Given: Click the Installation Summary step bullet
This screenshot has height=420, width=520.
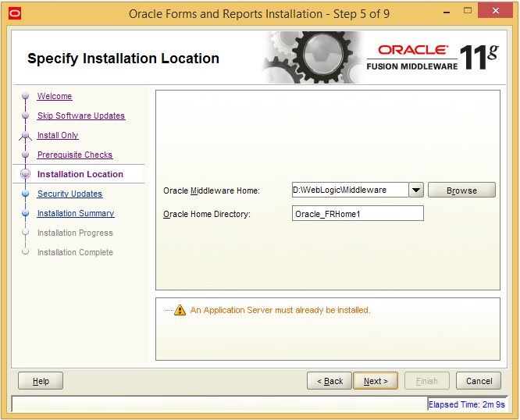Looking at the screenshot, I should point(26,213).
